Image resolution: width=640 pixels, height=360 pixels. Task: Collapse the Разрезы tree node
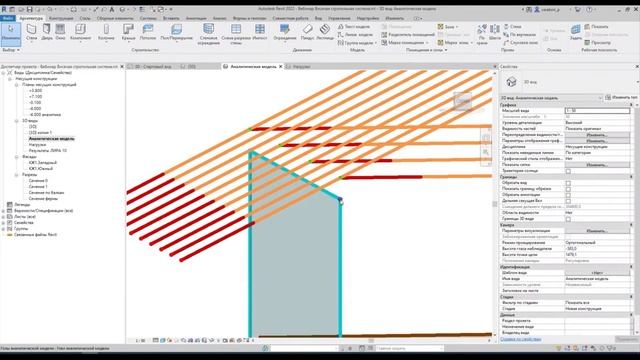pyautogui.click(x=17, y=175)
